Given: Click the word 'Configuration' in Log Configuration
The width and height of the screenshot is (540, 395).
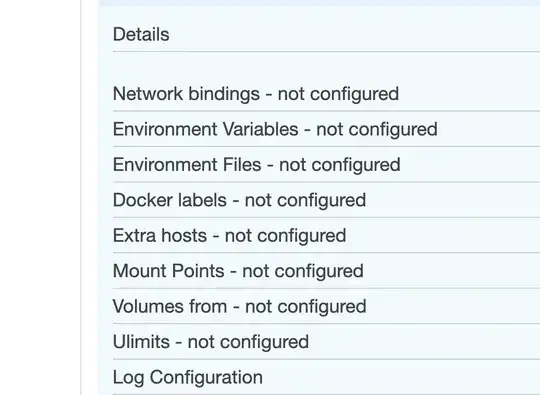Looking at the screenshot, I should point(206,377).
